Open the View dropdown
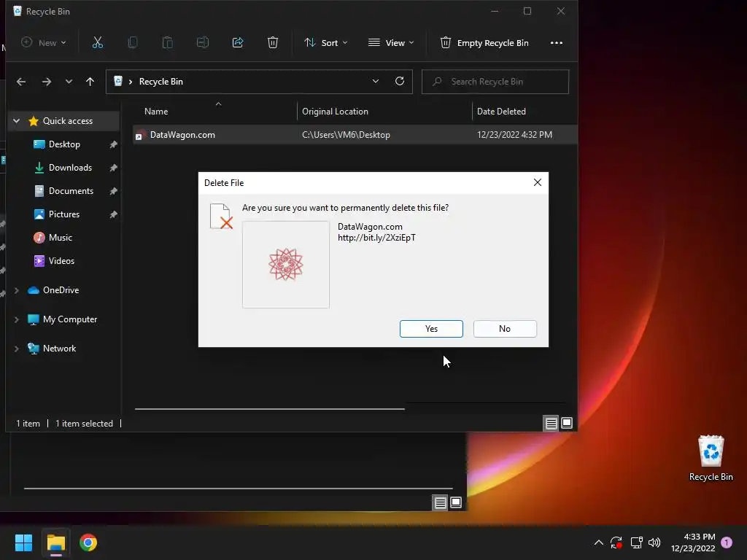Image resolution: width=747 pixels, height=560 pixels. pos(391,42)
